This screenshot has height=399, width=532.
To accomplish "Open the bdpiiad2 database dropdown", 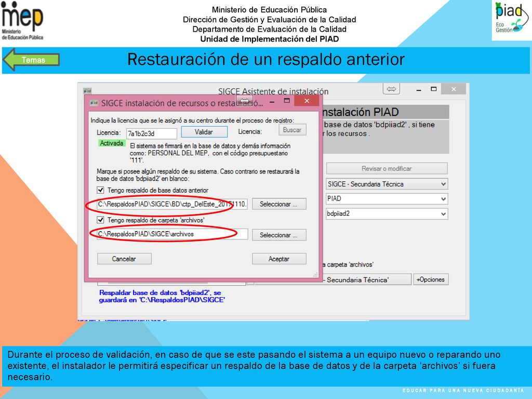I will point(387,214).
